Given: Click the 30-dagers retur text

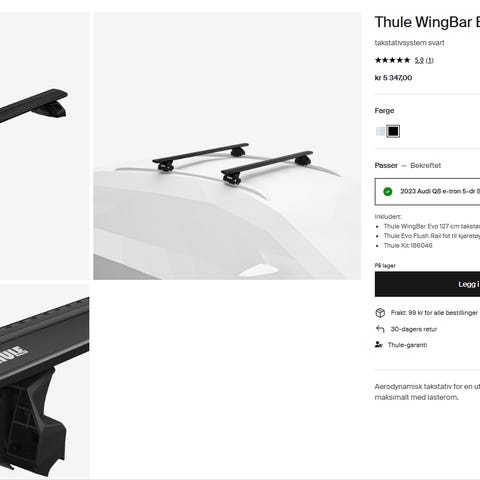Looking at the screenshot, I should click(414, 329).
